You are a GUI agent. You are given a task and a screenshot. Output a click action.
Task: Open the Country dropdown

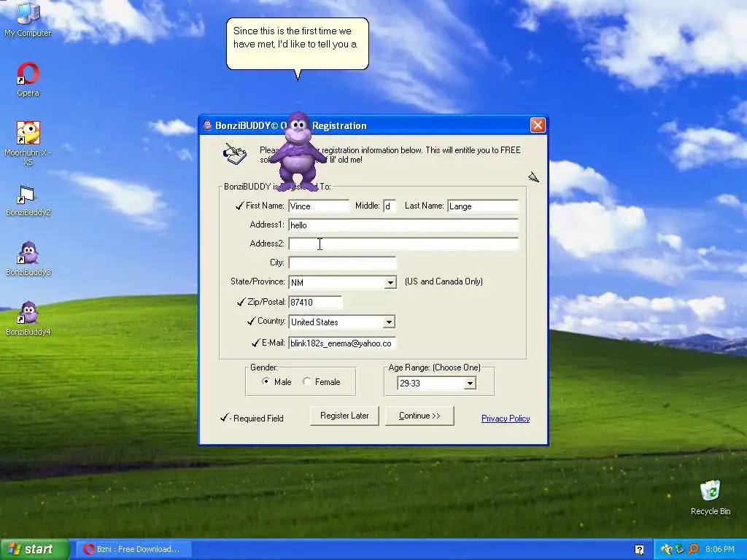[389, 322]
